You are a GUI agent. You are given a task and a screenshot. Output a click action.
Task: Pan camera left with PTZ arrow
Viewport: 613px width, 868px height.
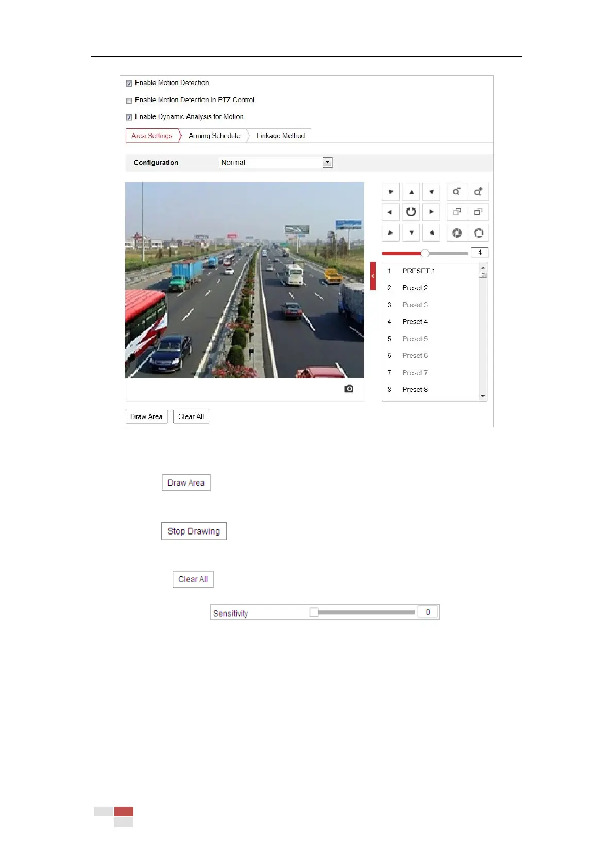[390, 212]
